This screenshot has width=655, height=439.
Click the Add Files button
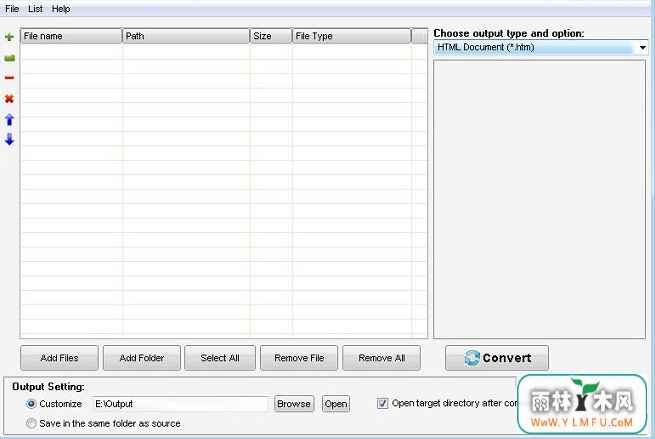[x=59, y=358]
